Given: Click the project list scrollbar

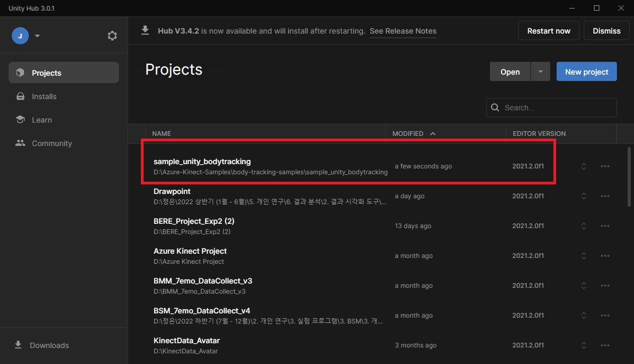Looking at the screenshot, I should [629, 177].
